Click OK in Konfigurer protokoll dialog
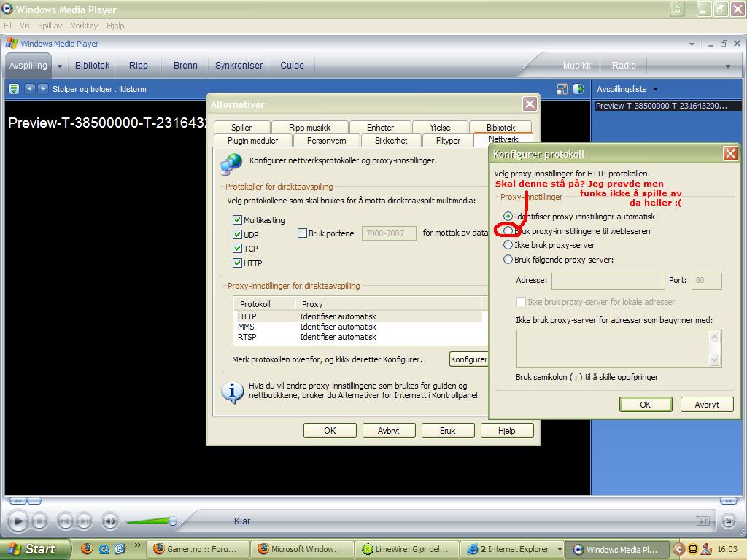The width and height of the screenshot is (747, 560). pyautogui.click(x=646, y=404)
